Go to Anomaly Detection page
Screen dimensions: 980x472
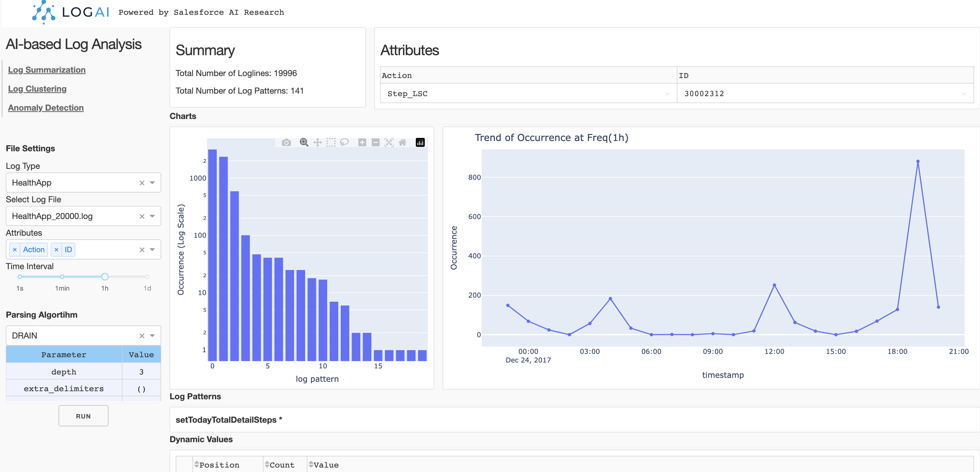click(x=46, y=108)
